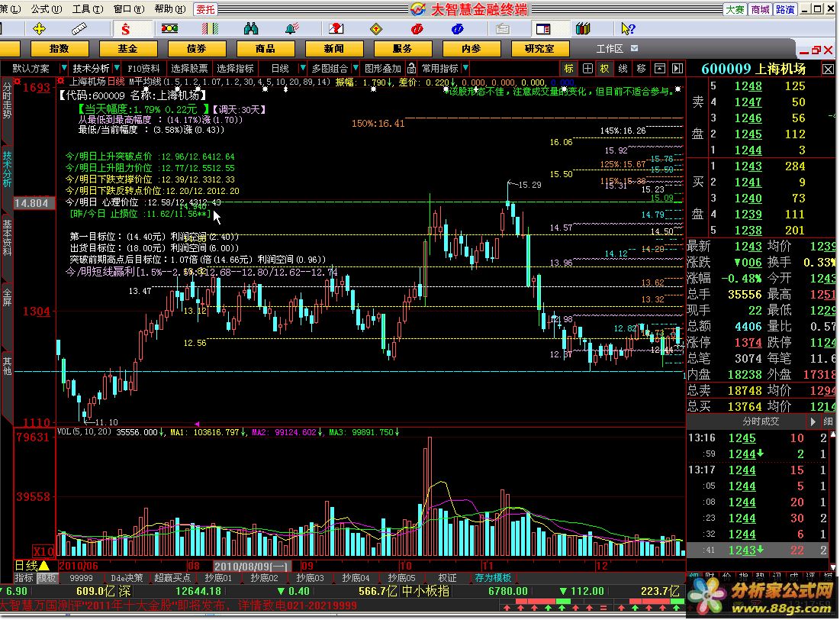
Task: Expand the 默认方案 dropdown arrow
Action: [64, 68]
